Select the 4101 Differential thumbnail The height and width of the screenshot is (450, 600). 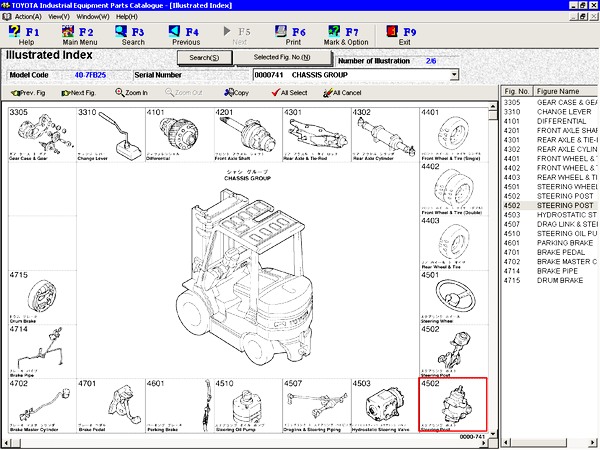[x=179, y=135]
